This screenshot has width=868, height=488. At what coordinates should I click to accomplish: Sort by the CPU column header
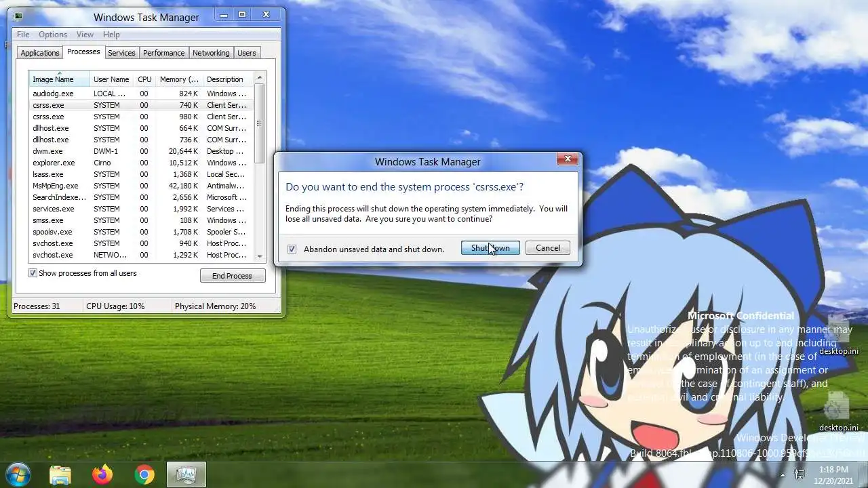[144, 79]
